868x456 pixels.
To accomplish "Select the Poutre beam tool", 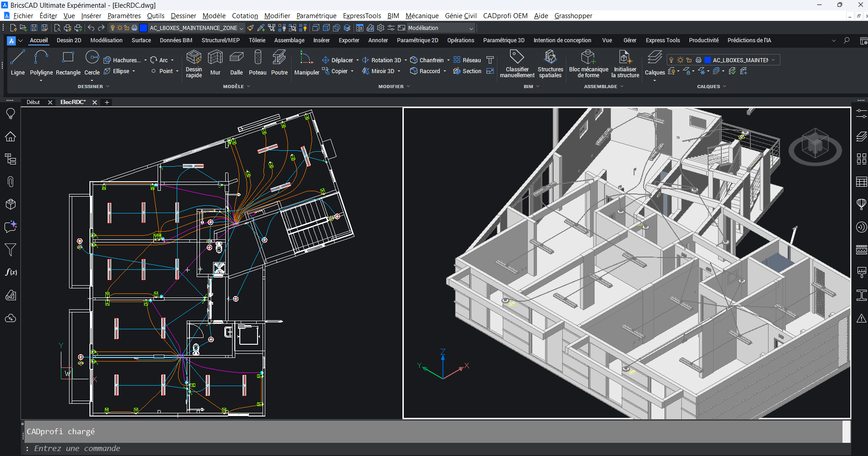I will (279, 63).
